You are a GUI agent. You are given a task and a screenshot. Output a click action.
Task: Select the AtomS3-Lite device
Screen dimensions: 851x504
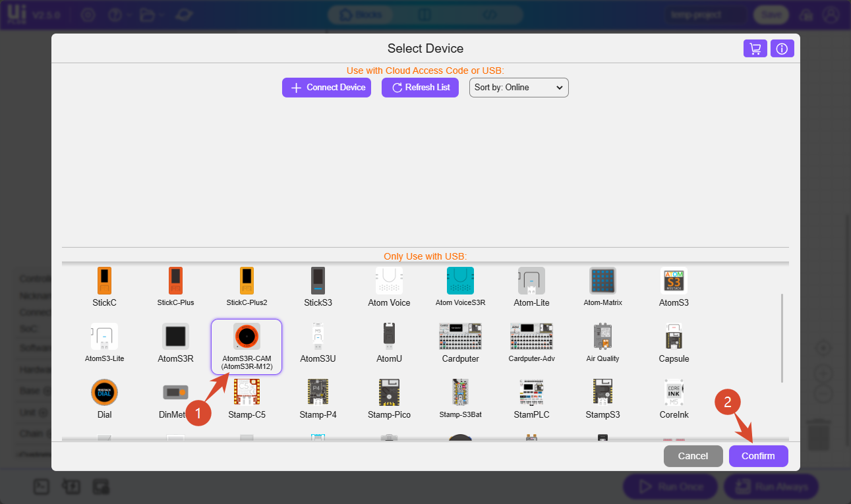tap(104, 337)
